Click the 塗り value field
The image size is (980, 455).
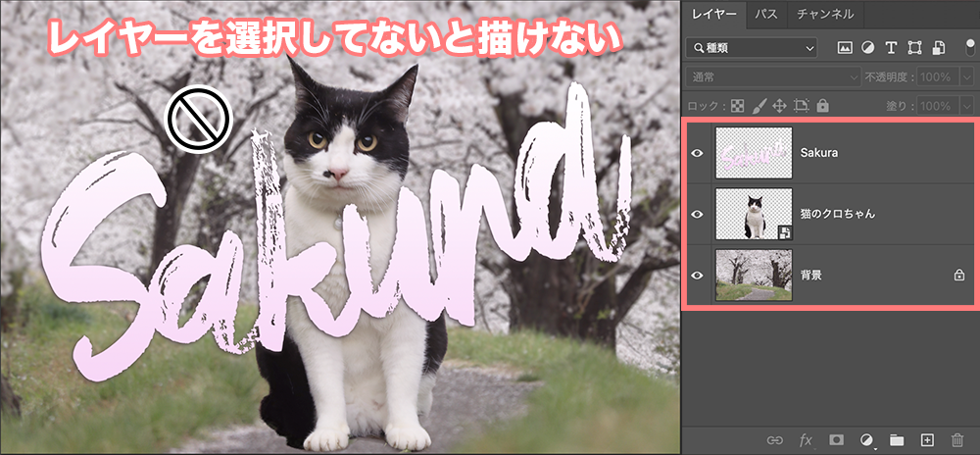click(x=938, y=106)
